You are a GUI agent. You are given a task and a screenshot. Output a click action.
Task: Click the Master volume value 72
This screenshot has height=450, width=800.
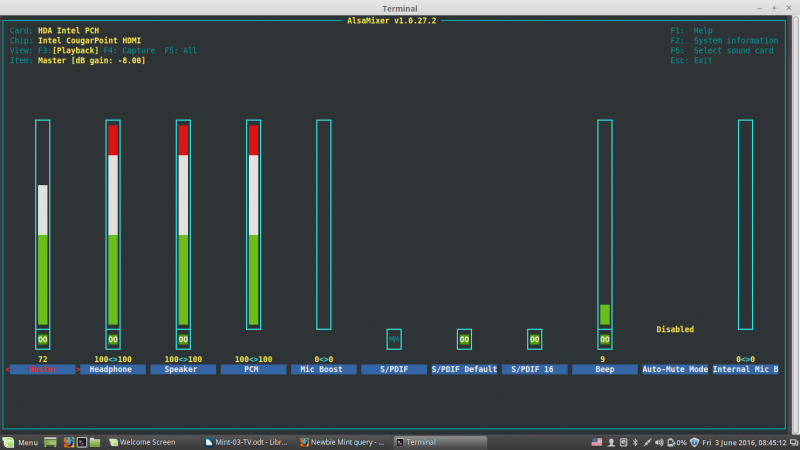[x=43, y=359]
